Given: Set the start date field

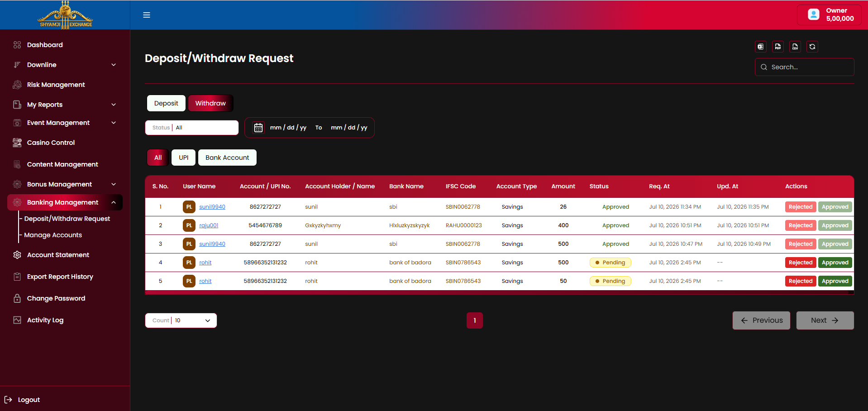Looking at the screenshot, I should point(288,128).
